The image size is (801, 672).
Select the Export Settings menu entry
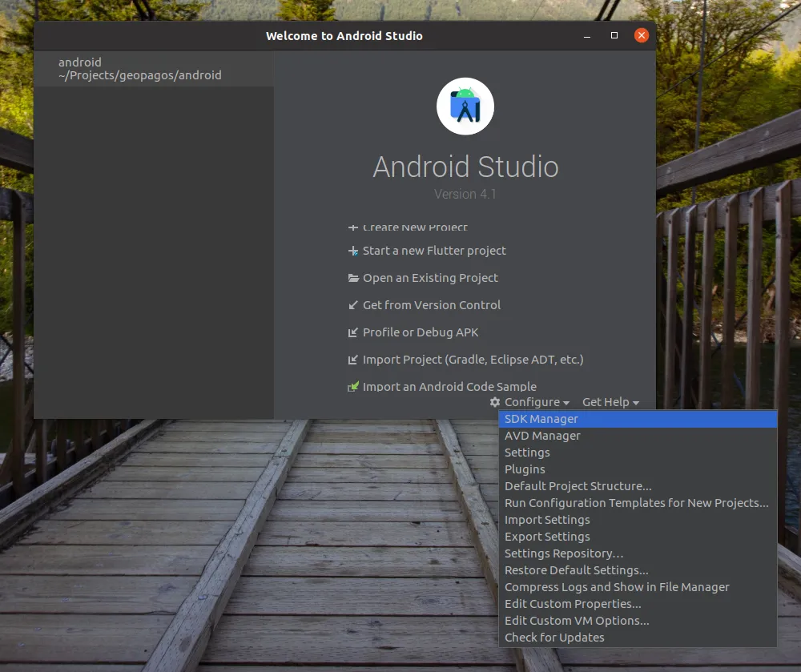tap(638, 537)
